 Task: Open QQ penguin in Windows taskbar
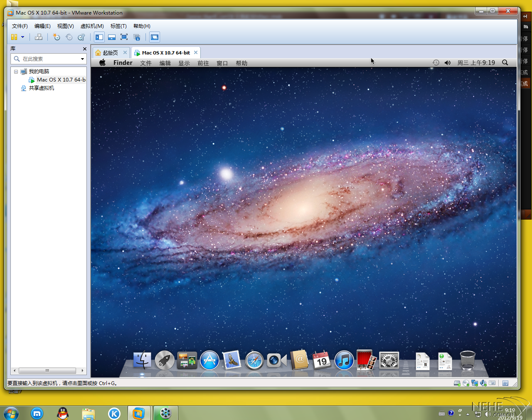(63, 413)
